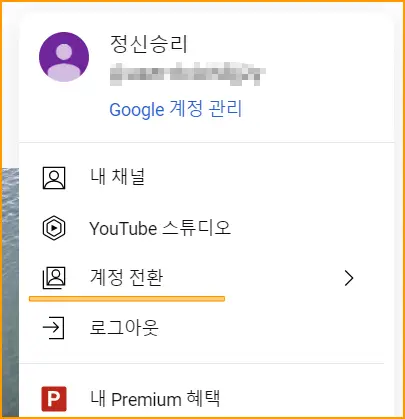Click the account name 정신승리
Image resolution: width=405 pixels, height=419 pixels.
point(148,44)
